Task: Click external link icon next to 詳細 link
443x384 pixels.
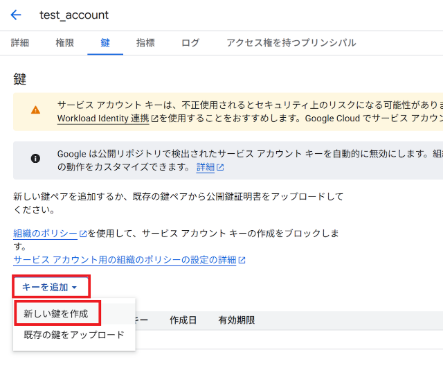Action: [220, 167]
